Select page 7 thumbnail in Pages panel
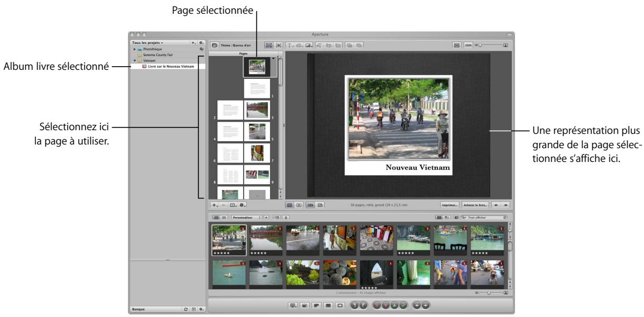 point(257,153)
